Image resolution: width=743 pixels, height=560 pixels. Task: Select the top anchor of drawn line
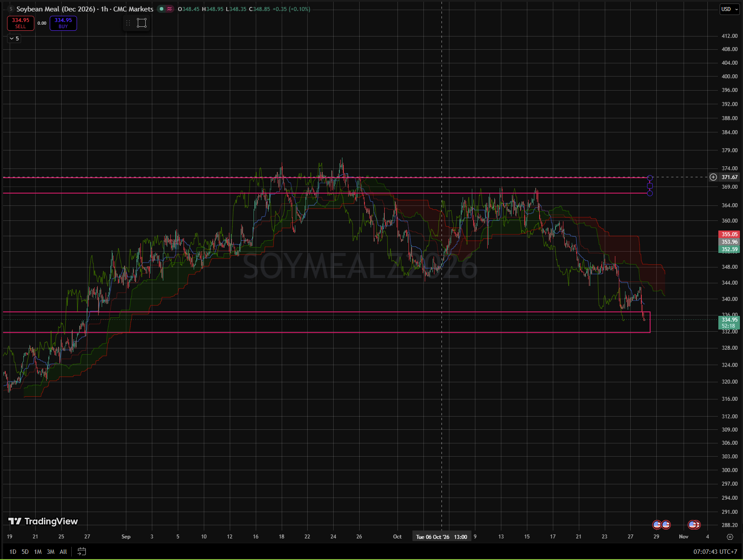point(650,178)
